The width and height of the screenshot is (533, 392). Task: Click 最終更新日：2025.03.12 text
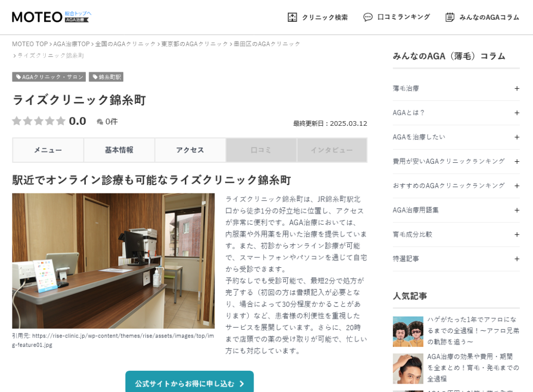(x=330, y=124)
